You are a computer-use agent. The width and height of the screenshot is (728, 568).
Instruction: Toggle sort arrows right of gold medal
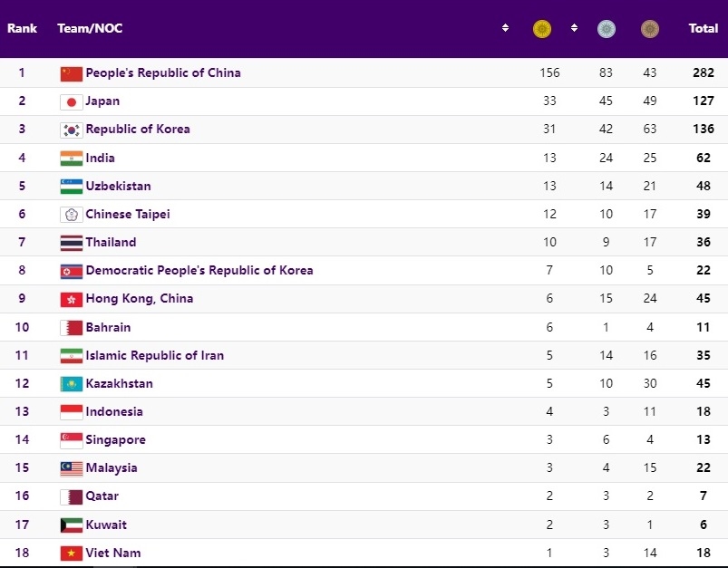point(574,29)
